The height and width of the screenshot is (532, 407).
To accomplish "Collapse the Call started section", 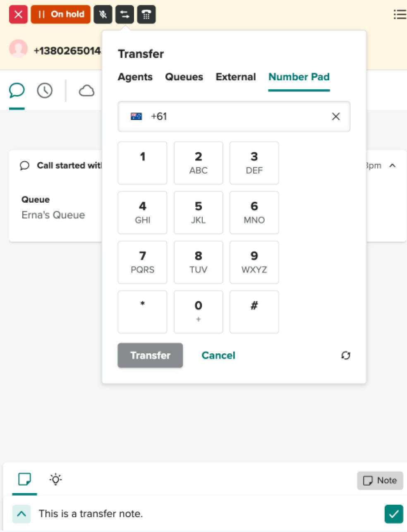I will 393,165.
